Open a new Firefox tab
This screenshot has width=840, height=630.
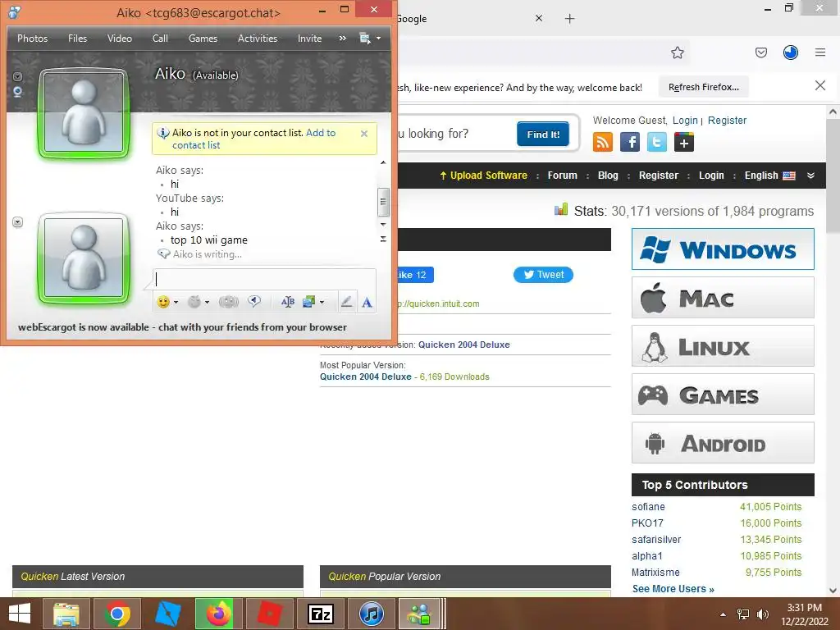(570, 19)
